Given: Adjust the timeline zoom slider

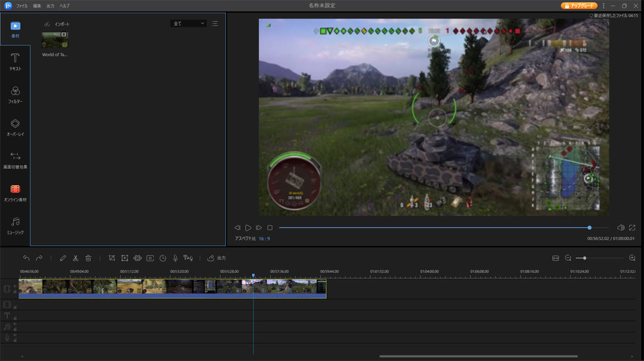Looking at the screenshot, I should [600, 258].
